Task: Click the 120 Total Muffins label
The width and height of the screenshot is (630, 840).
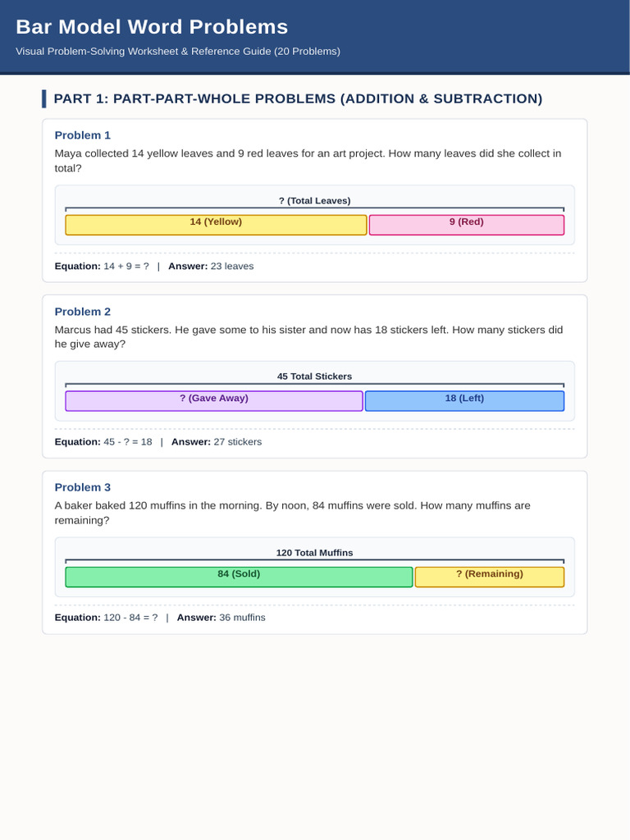Action: pos(314,552)
